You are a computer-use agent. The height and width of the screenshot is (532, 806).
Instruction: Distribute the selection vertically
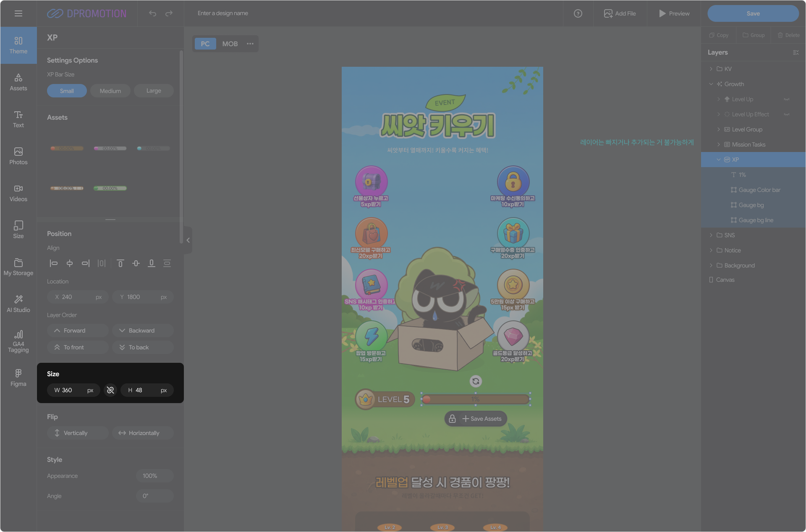(167, 263)
